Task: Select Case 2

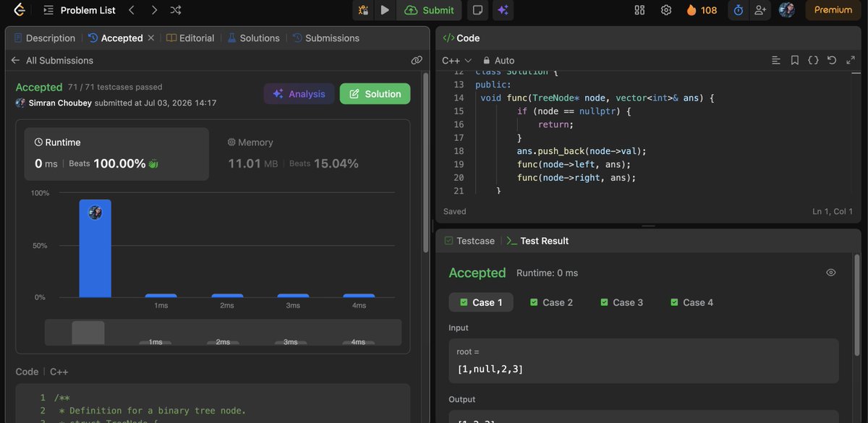Action: point(551,302)
